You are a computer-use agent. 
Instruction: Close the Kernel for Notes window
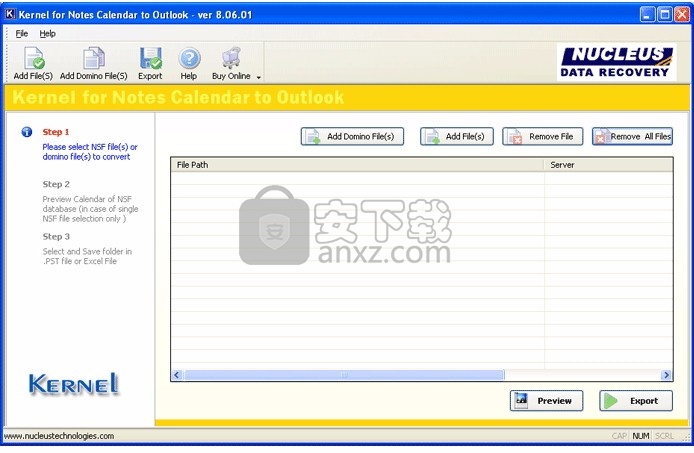click(682, 15)
